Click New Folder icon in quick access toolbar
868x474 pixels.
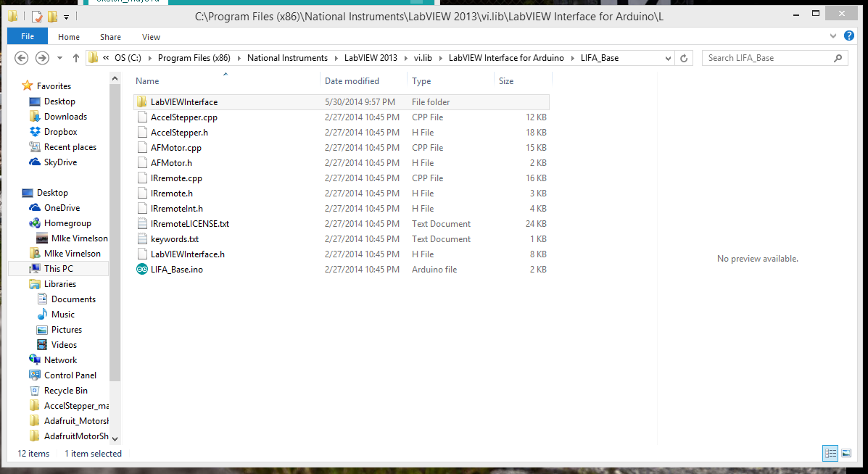click(52, 17)
